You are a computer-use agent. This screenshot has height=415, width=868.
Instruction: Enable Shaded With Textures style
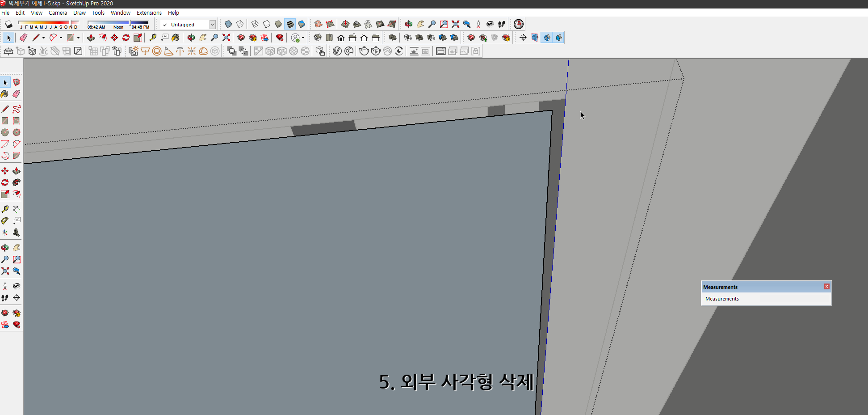coord(290,24)
